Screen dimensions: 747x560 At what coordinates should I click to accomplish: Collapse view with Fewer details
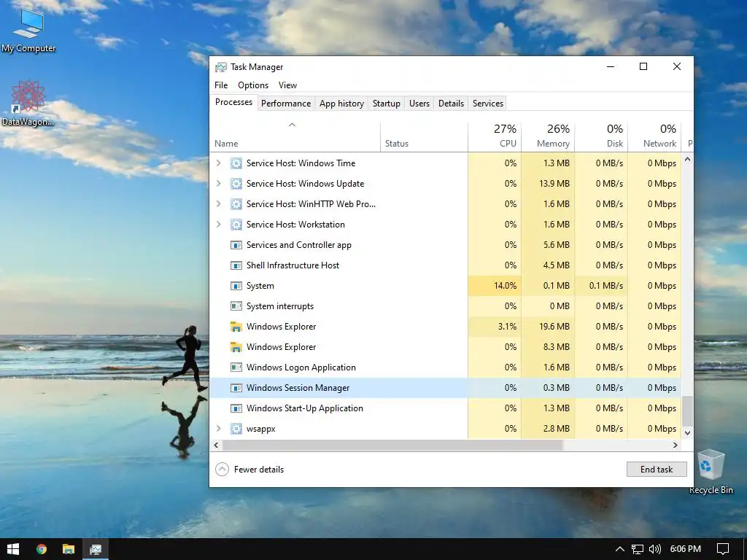pyautogui.click(x=249, y=470)
